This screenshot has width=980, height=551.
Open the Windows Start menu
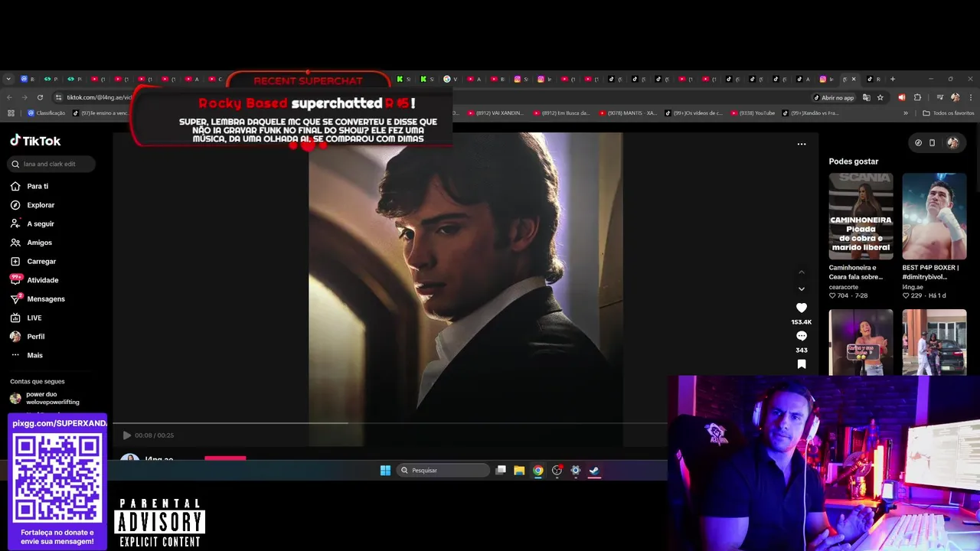(385, 471)
